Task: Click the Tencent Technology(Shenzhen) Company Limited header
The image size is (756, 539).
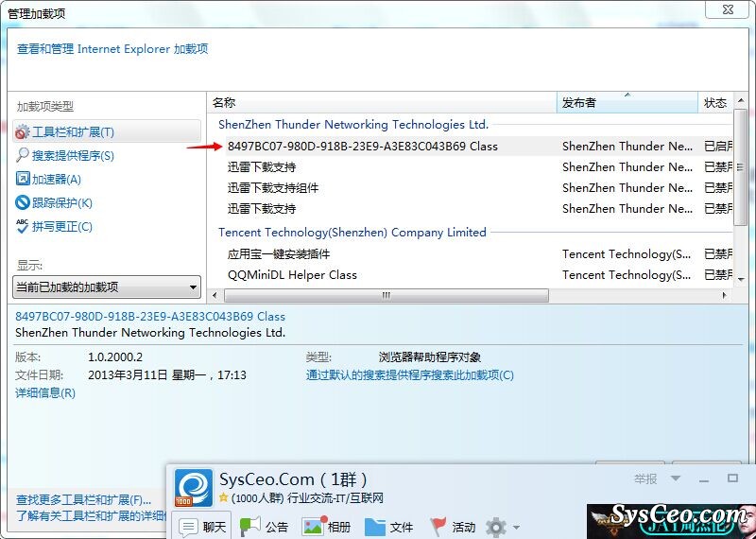Action: coord(352,232)
